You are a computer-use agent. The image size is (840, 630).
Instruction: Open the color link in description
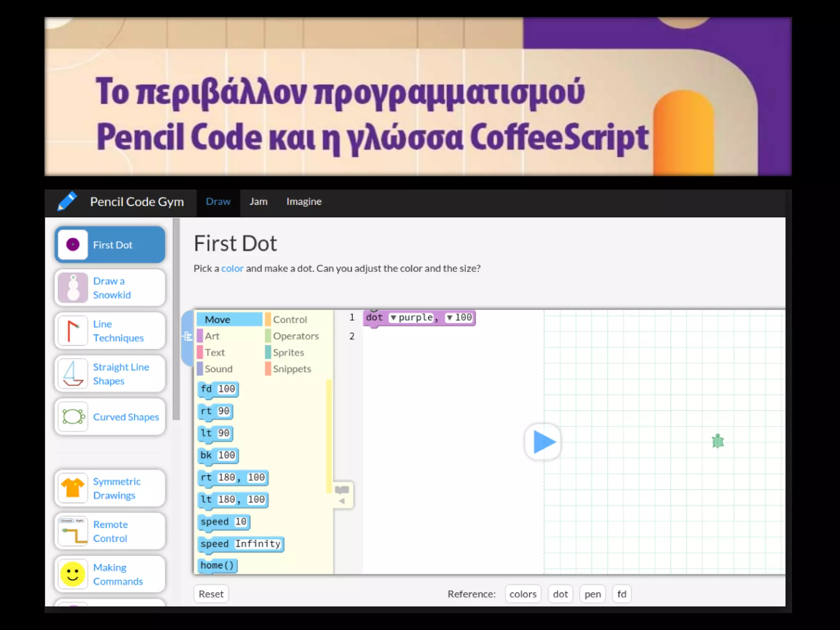tap(232, 269)
